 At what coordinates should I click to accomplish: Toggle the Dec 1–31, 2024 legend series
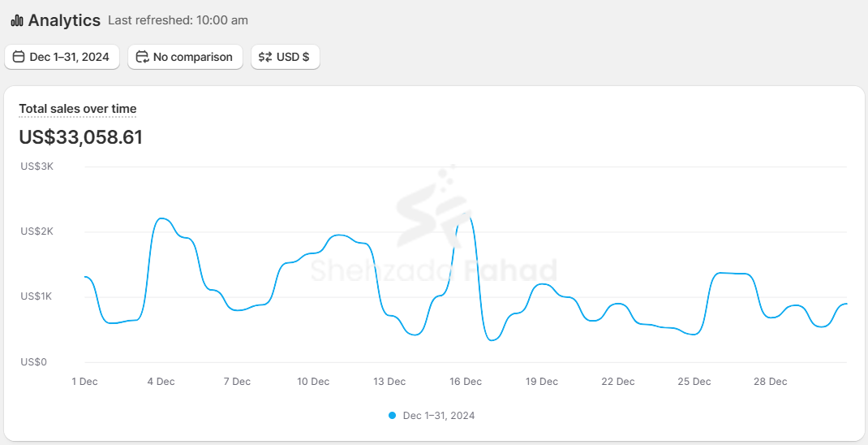tap(438, 416)
